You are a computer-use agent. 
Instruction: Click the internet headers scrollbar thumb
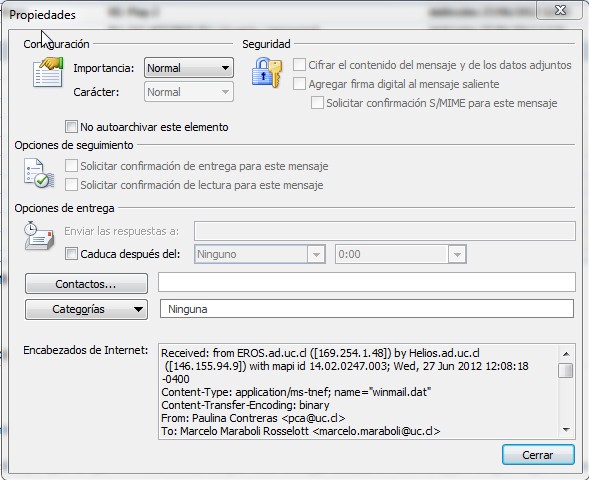coord(566,370)
